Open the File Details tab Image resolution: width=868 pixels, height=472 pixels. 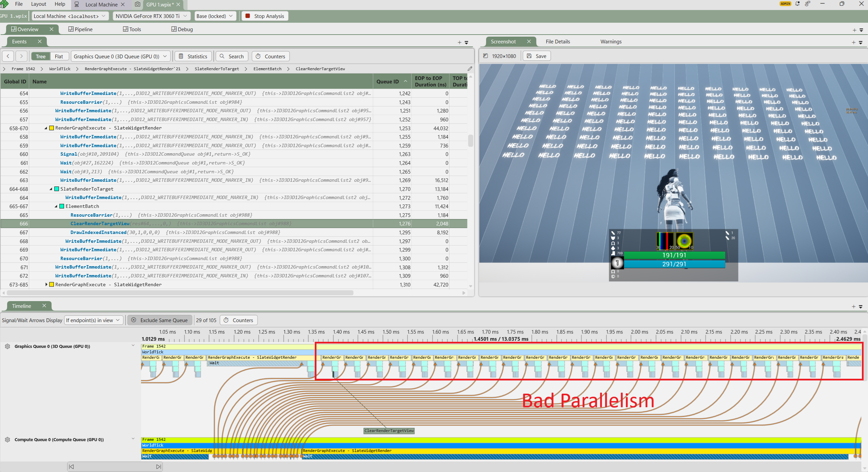[558, 41]
